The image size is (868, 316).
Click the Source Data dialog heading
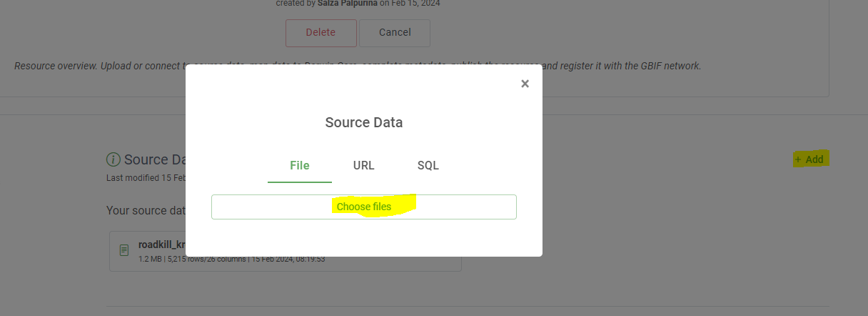pos(364,122)
